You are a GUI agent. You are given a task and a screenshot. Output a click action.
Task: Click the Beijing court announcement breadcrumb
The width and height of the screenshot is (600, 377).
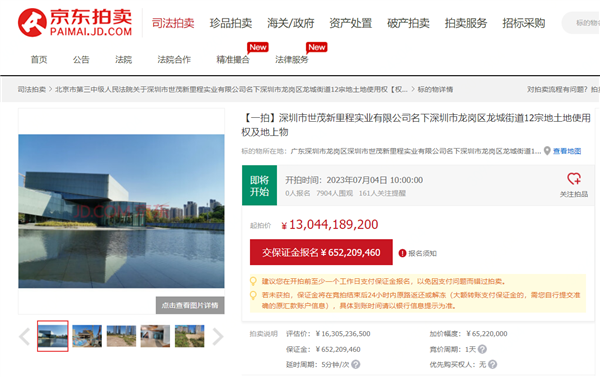(x=232, y=89)
